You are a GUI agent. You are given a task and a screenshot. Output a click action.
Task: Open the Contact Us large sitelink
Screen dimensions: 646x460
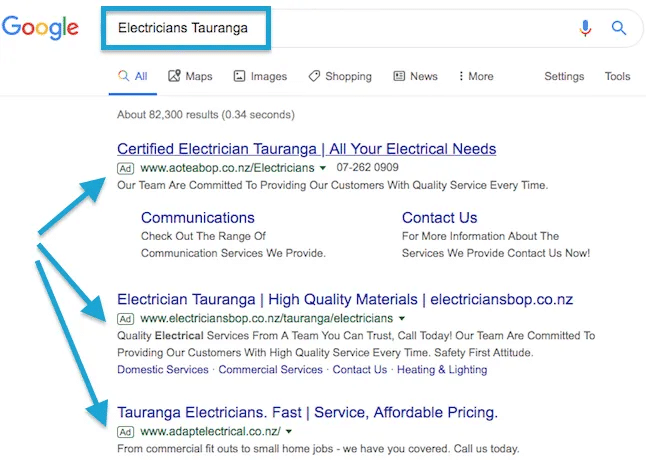pos(440,217)
